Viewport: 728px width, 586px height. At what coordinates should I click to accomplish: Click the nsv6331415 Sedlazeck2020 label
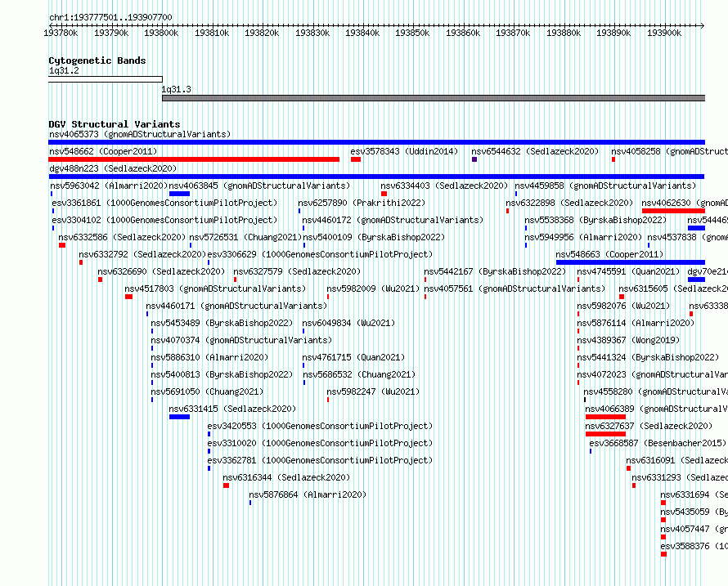click(232, 409)
